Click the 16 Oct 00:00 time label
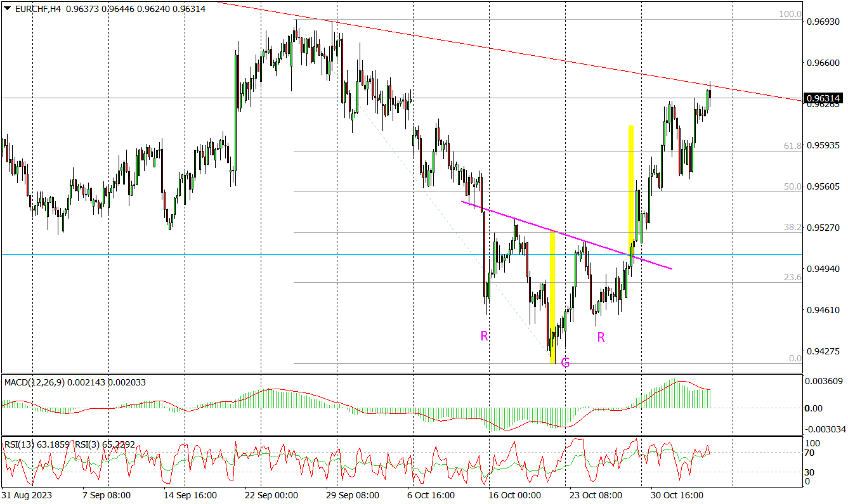This screenshot has height=504, width=848. [514, 495]
